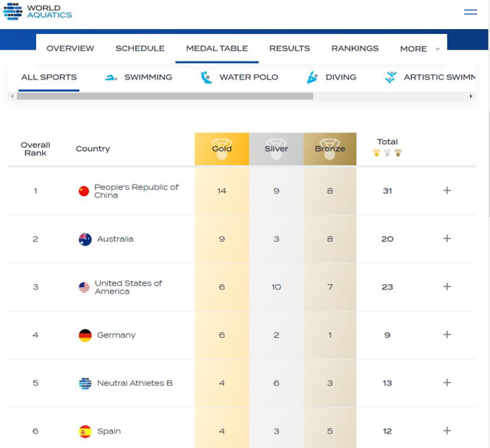Click the Germany country name

click(x=116, y=335)
